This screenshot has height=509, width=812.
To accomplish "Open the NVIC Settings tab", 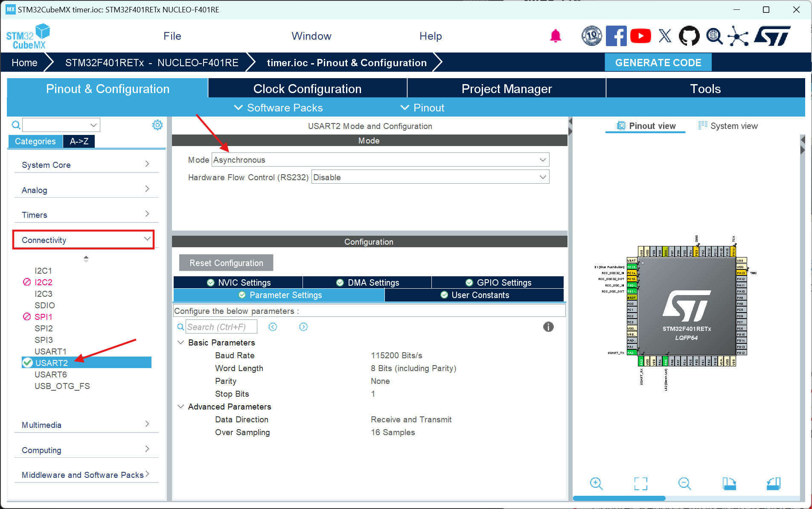I will (x=239, y=282).
